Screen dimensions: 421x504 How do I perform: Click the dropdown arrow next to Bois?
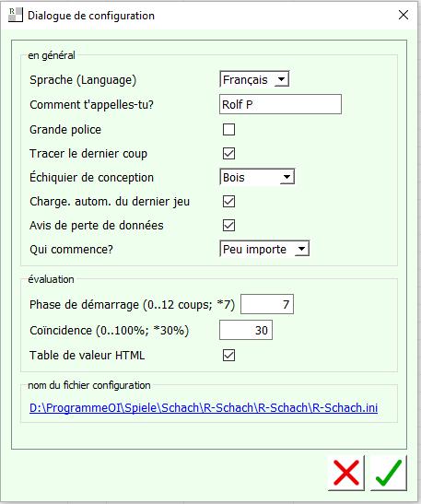287,177
